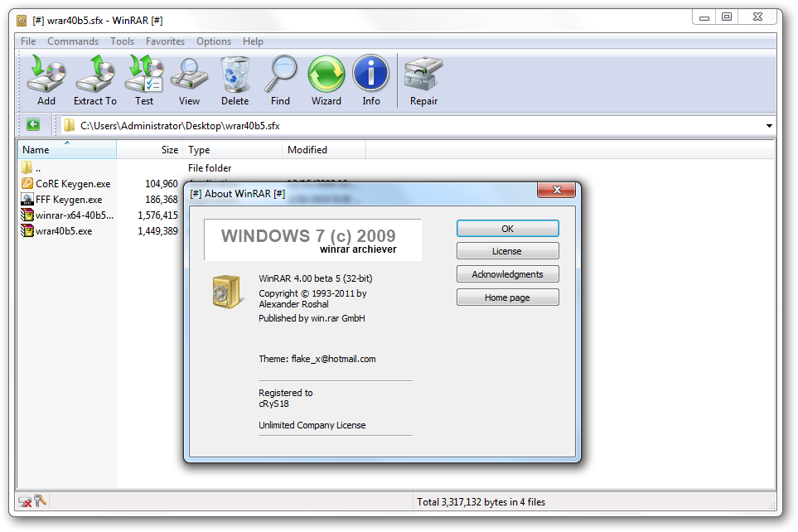Image resolution: width=798 pixels, height=532 pixels.
Task: Click the Extract To toolbar icon
Action: click(95, 75)
